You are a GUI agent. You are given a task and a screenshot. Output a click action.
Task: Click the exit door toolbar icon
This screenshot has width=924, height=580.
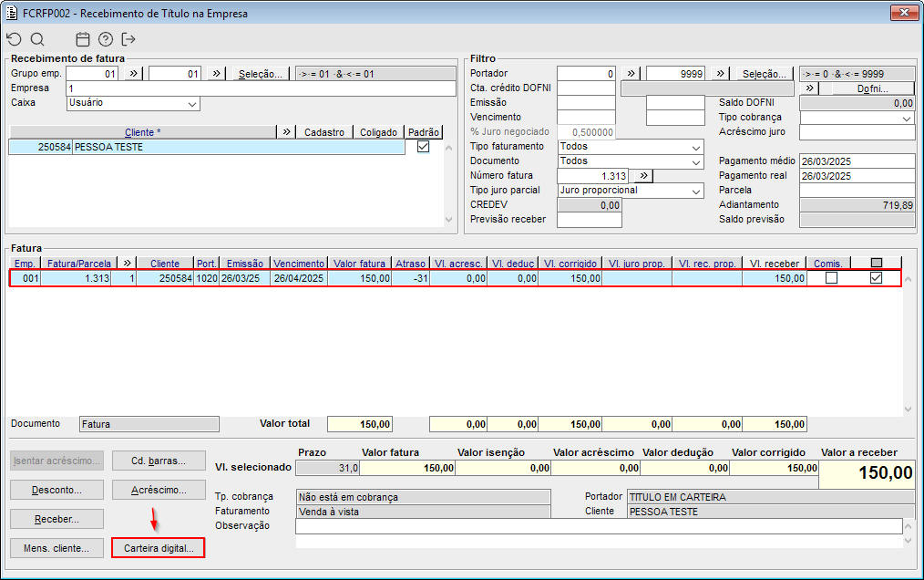click(128, 39)
